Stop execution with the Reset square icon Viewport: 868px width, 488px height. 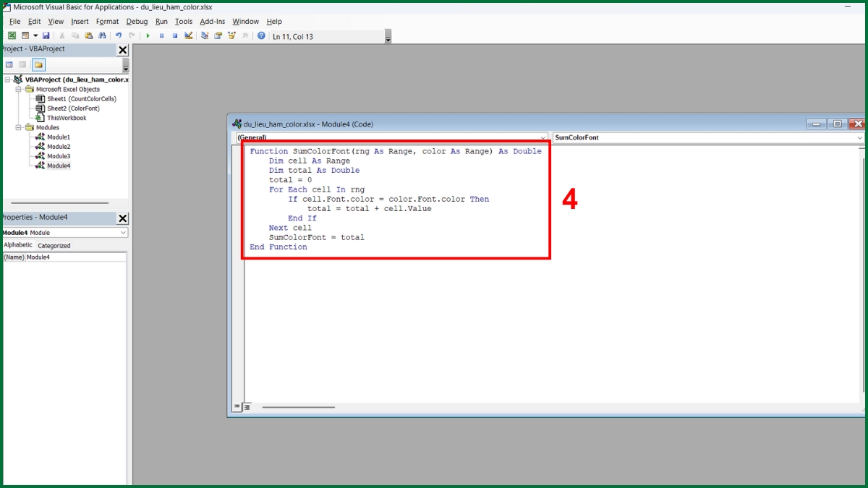tap(175, 35)
